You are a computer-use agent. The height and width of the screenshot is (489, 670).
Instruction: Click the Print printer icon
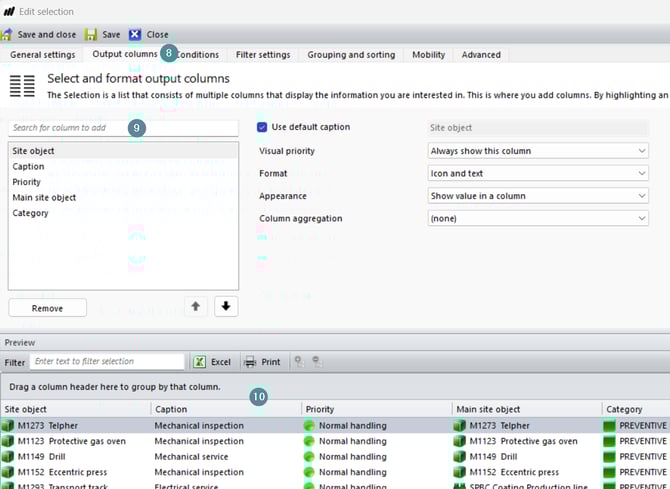click(x=250, y=362)
